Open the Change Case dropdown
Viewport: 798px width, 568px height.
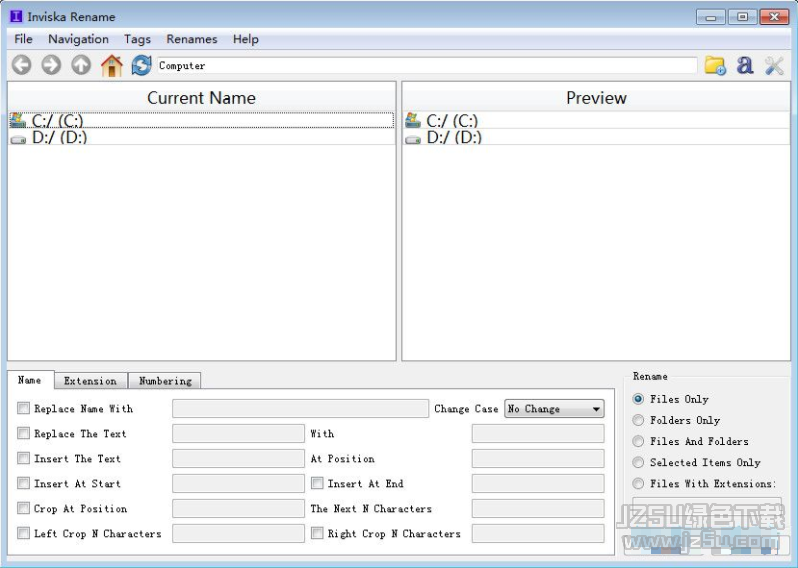pos(554,409)
